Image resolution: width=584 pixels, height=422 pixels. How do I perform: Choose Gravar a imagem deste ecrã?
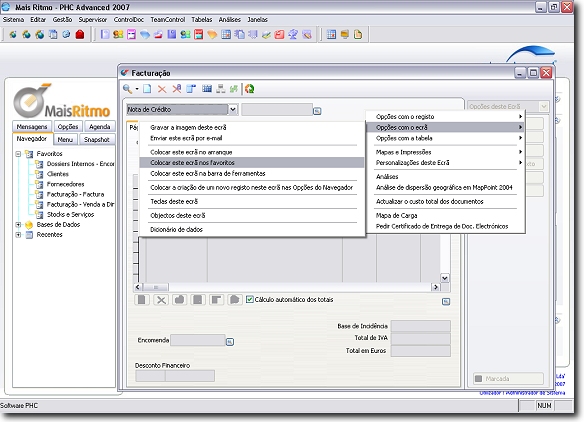(x=252, y=127)
